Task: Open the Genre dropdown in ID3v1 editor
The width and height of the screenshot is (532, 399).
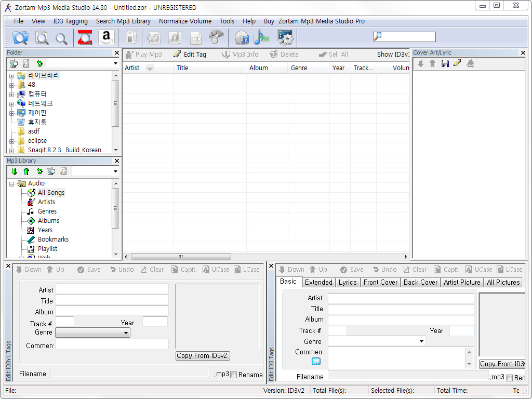Action: pos(126,333)
